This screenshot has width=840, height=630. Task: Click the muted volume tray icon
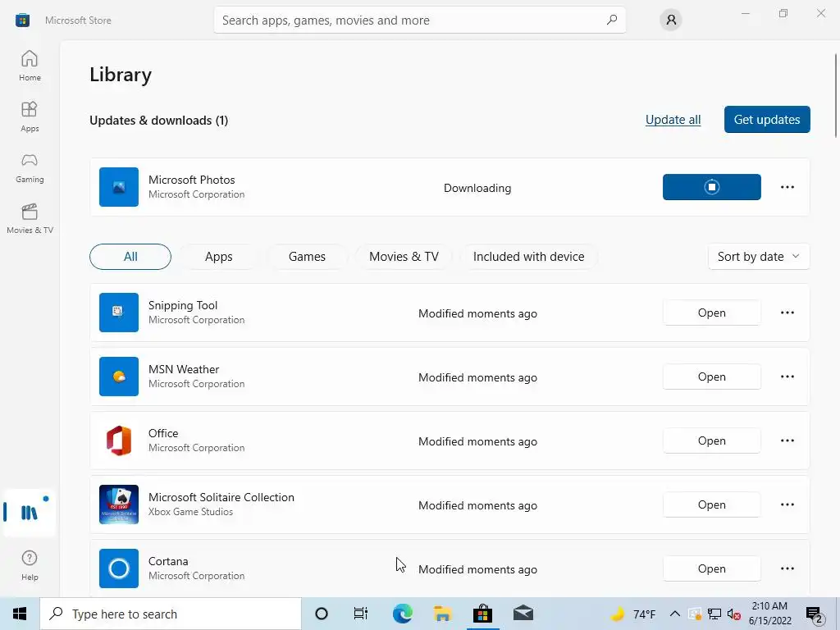click(734, 614)
